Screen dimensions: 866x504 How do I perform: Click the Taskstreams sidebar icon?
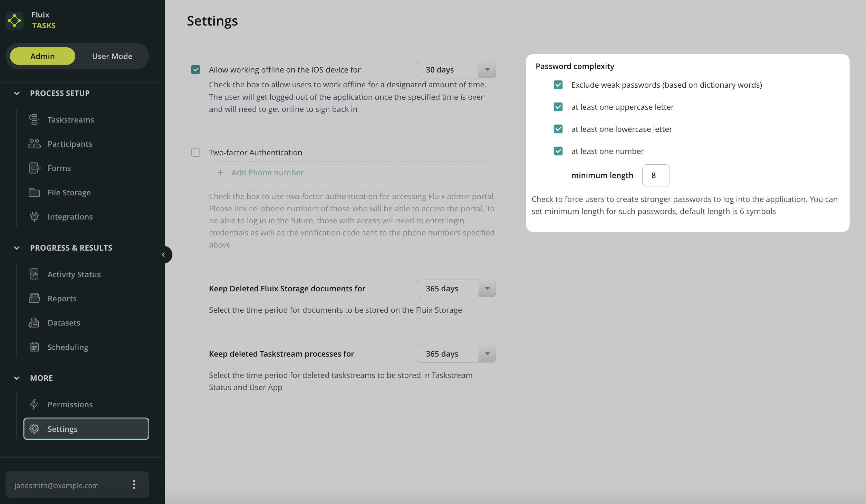34,119
